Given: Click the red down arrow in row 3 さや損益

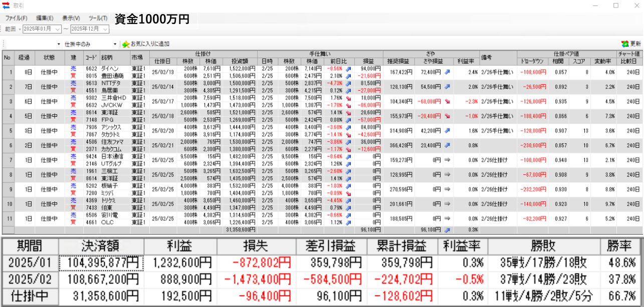Looking at the screenshot, I should (x=447, y=101).
